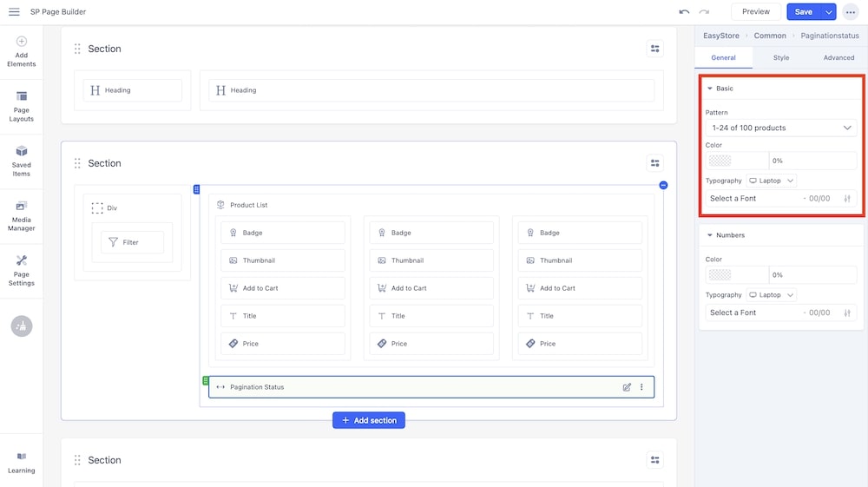Open Saved Items in the sidebar

click(22, 161)
